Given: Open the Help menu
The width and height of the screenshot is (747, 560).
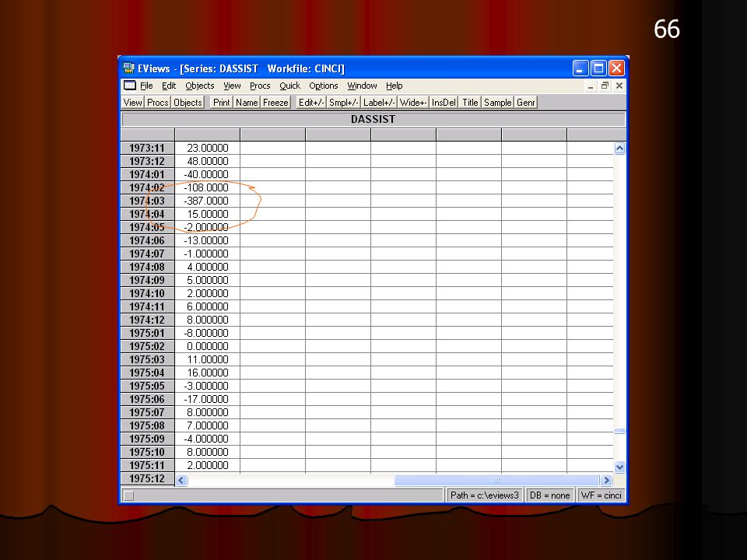Looking at the screenshot, I should (x=394, y=86).
